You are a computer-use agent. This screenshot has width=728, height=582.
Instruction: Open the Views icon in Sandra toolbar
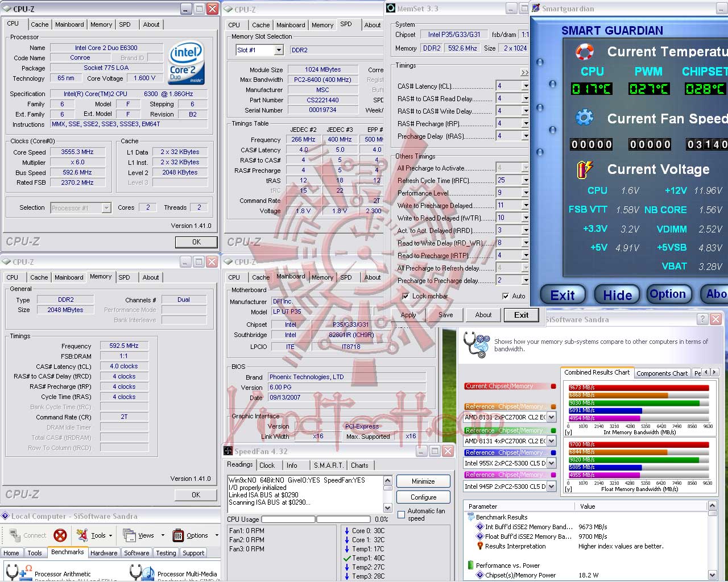(x=130, y=535)
